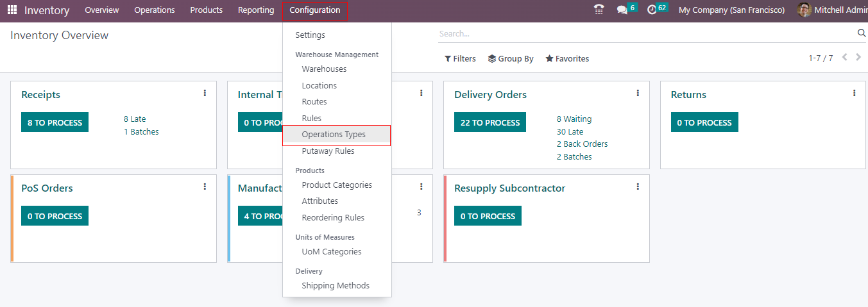Open the Favorites dropdown

[x=567, y=59]
